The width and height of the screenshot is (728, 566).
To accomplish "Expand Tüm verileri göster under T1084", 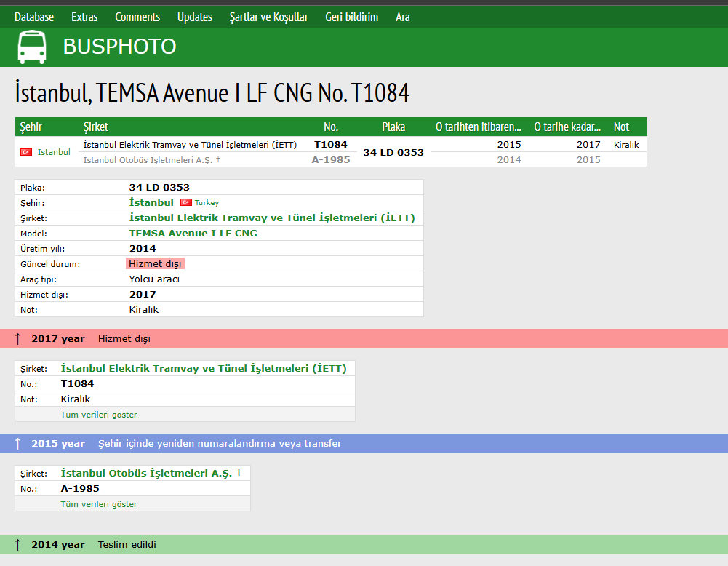I will pos(99,415).
